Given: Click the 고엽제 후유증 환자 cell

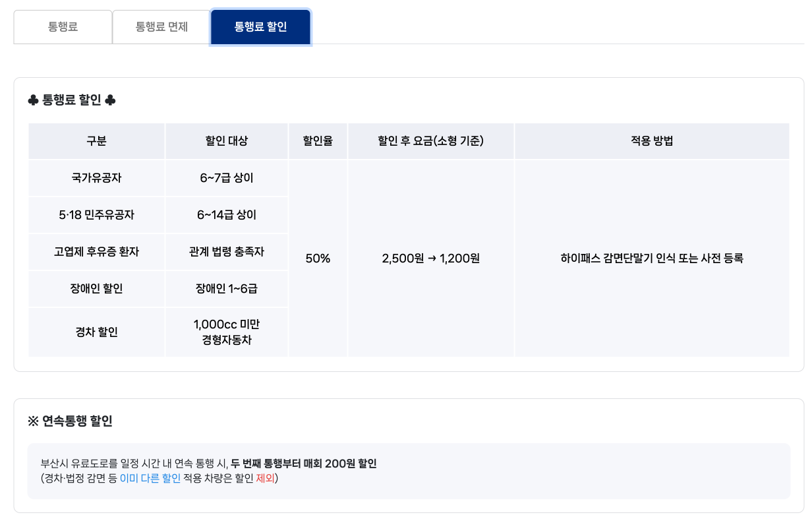Looking at the screenshot, I should [96, 252].
